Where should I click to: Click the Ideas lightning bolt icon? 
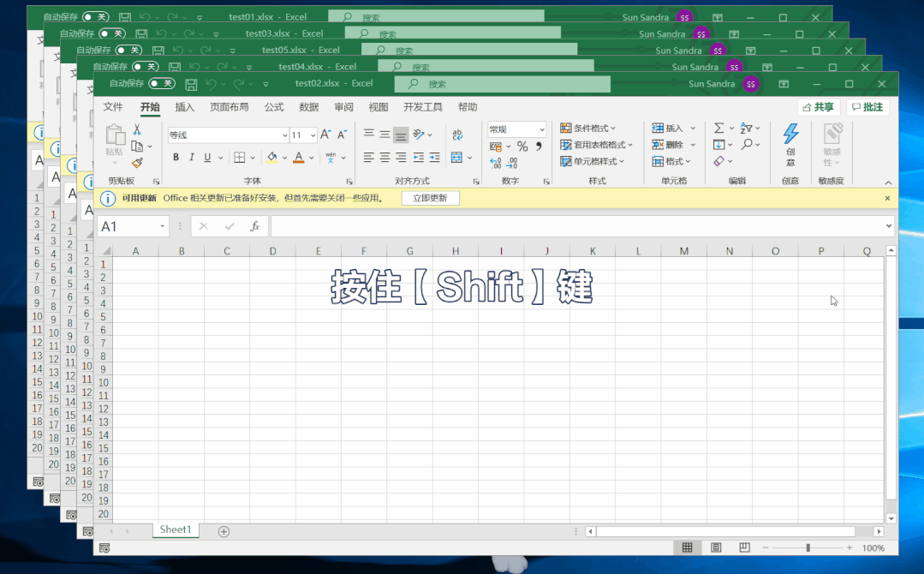[790, 134]
